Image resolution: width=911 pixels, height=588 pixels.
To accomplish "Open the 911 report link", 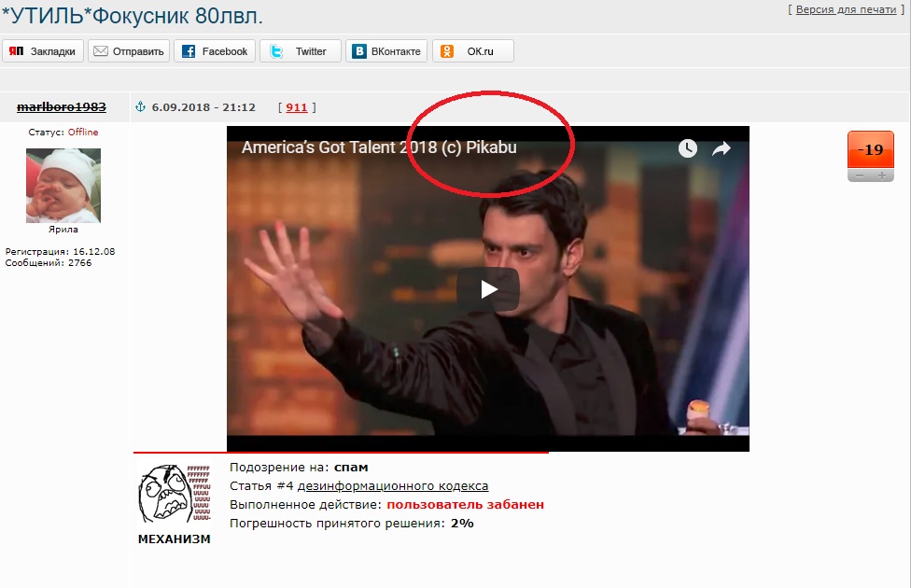I will tap(296, 107).
